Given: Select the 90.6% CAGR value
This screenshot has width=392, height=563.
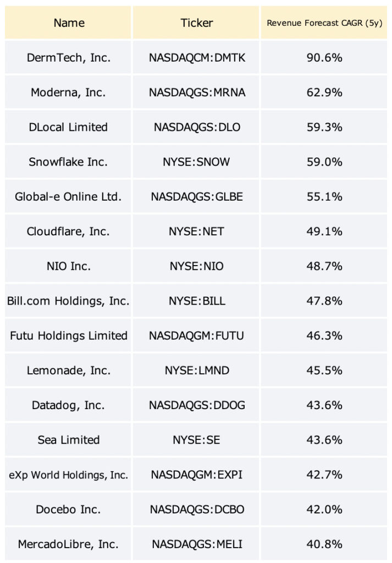Looking at the screenshot, I should point(324,57).
